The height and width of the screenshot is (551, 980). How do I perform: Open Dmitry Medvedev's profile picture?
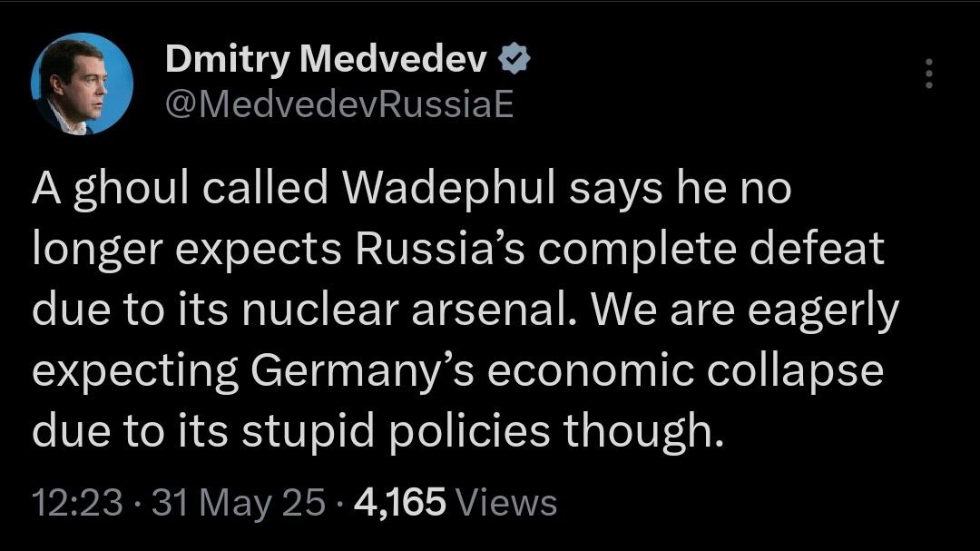(82, 84)
